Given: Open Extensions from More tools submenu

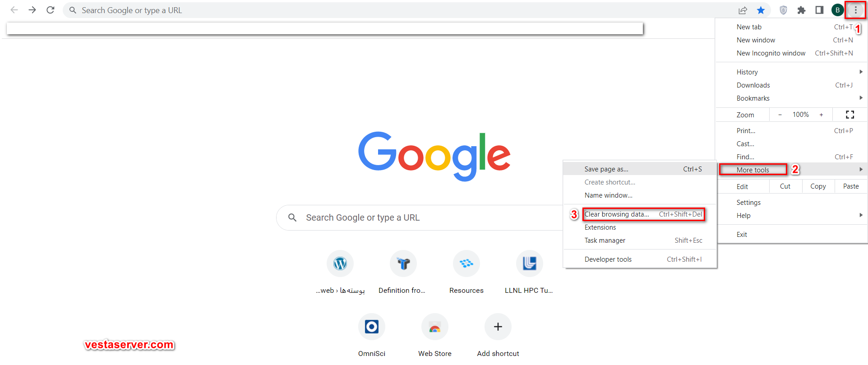Looking at the screenshot, I should [x=640, y=227].
